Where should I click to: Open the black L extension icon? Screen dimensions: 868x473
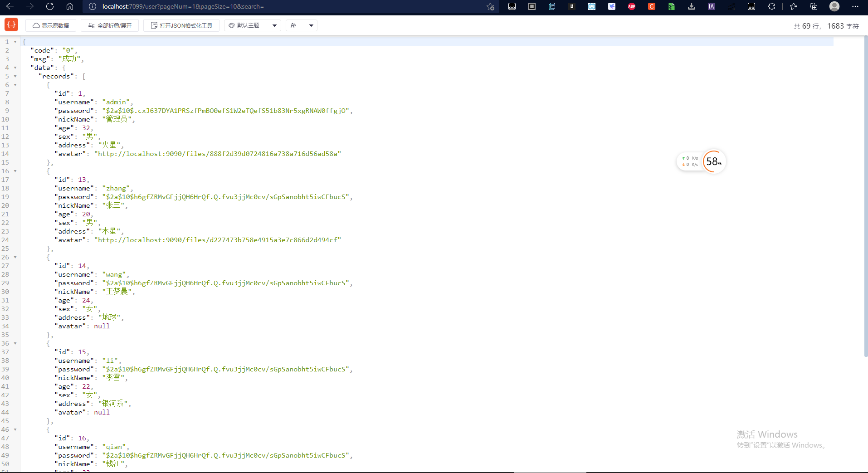click(x=572, y=6)
